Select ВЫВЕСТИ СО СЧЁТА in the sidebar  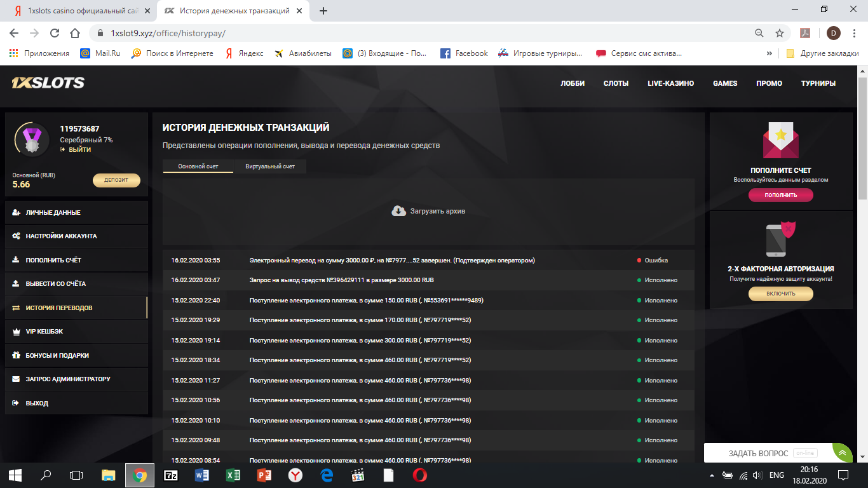coord(76,283)
